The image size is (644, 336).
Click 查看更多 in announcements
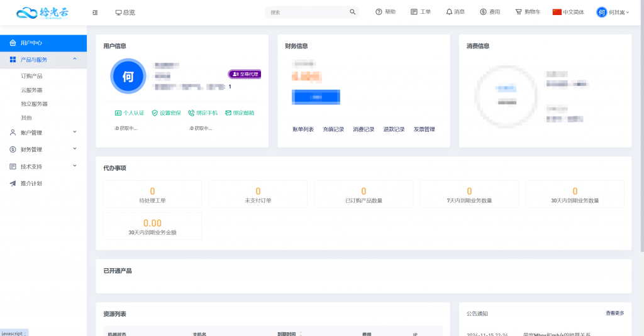click(x=614, y=313)
